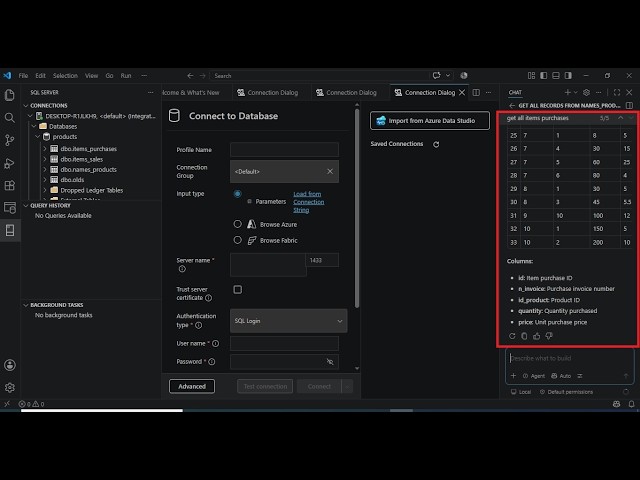This screenshot has width=640, height=480.
Task: Go back from chat session title
Action: tap(512, 105)
